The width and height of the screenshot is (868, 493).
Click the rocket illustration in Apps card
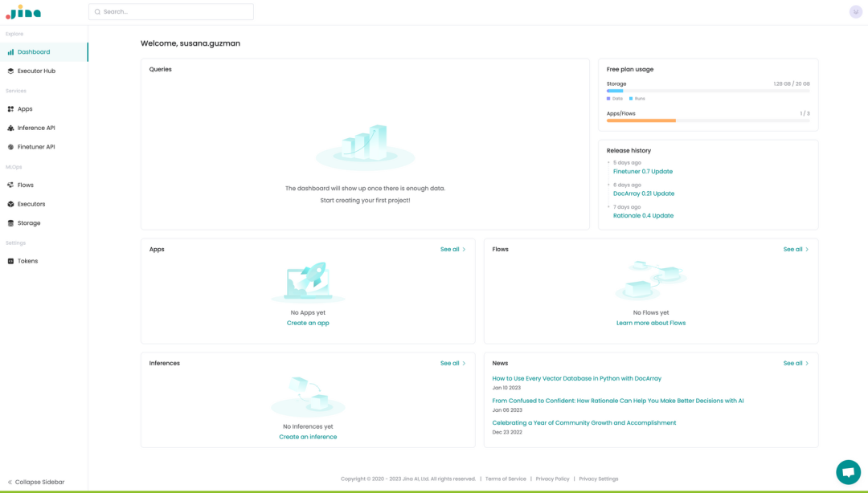coord(308,282)
